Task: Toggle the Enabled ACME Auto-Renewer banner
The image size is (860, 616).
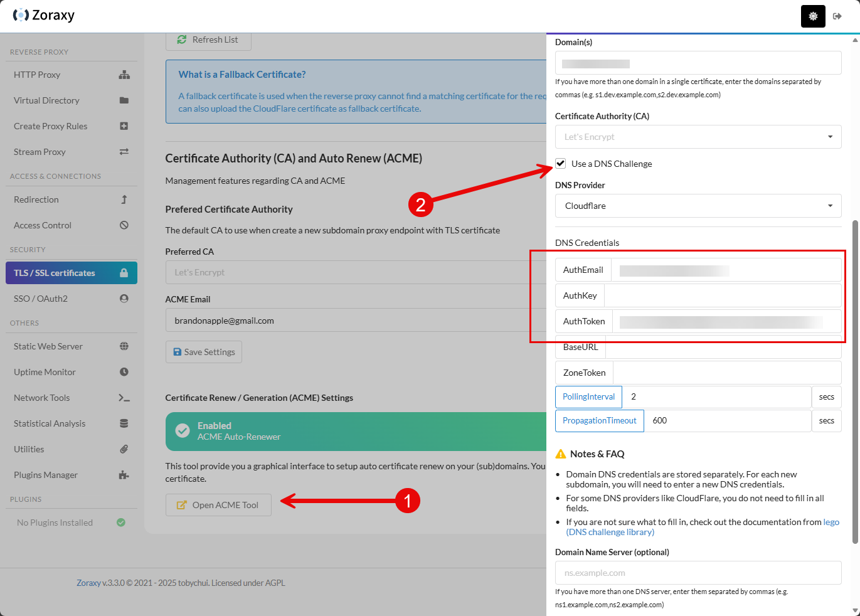Action: pyautogui.click(x=356, y=432)
